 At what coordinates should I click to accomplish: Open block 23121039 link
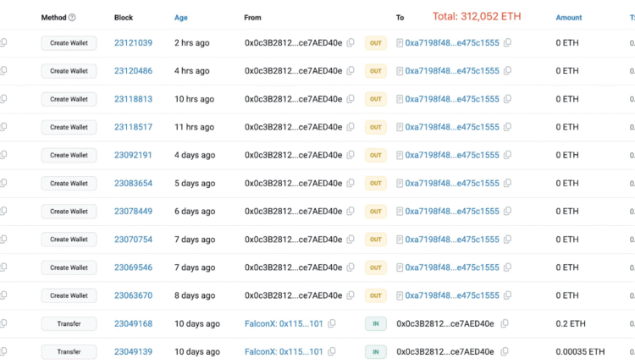click(133, 43)
